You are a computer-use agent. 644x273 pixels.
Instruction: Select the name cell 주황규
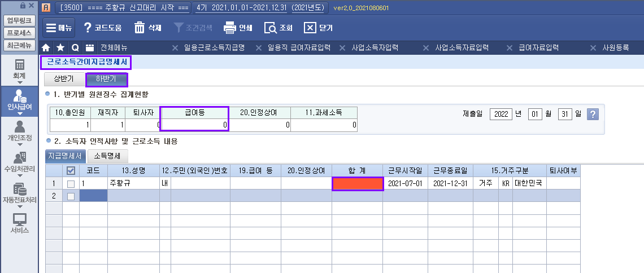point(133,183)
